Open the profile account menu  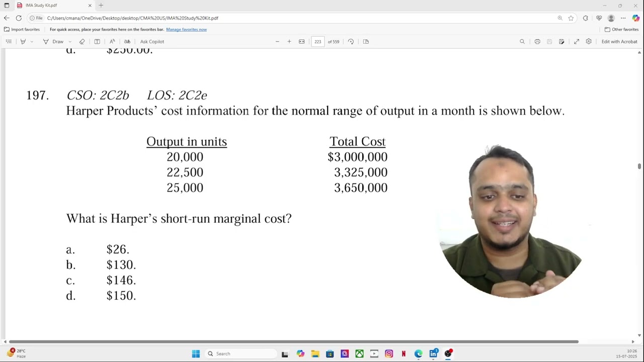[611, 18]
